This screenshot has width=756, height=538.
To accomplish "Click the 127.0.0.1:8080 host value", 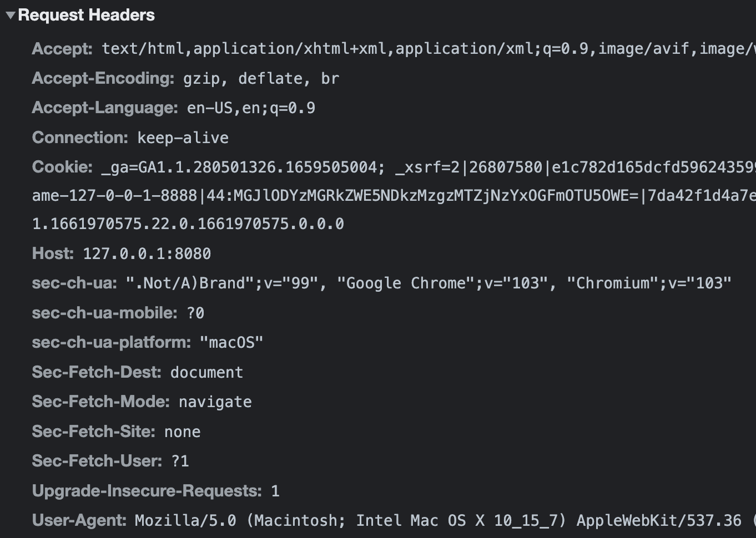I will (x=147, y=254).
